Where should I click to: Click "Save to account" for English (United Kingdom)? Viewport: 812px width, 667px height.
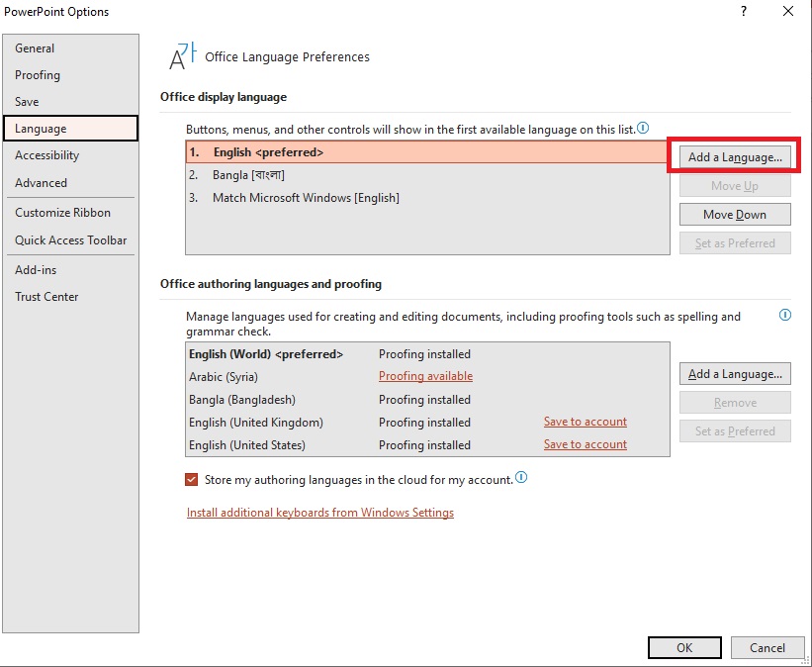tap(585, 422)
